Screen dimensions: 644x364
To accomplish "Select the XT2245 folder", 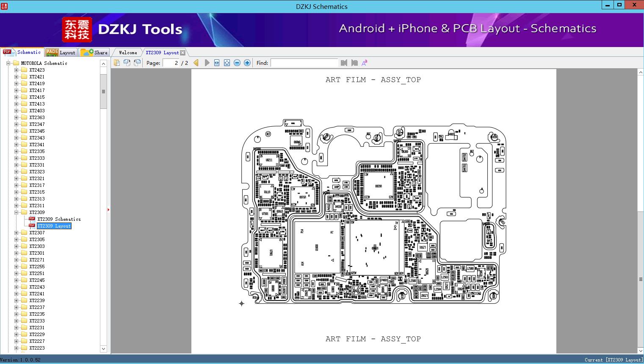I will point(37,280).
